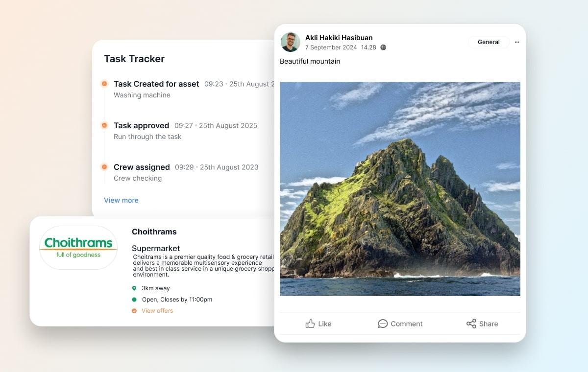
Task: Open the beautiful mountain photo
Action: click(400, 189)
